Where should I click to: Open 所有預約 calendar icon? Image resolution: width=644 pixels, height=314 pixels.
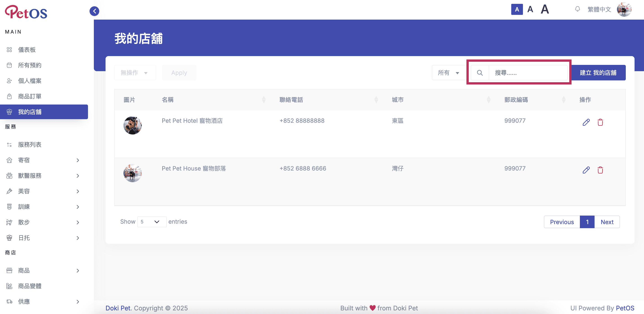9,65
